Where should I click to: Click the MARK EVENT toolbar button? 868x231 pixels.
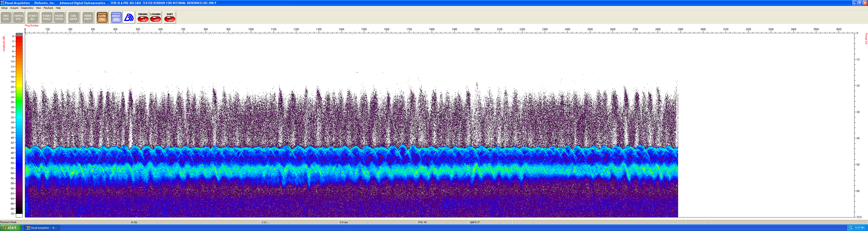click(x=88, y=18)
